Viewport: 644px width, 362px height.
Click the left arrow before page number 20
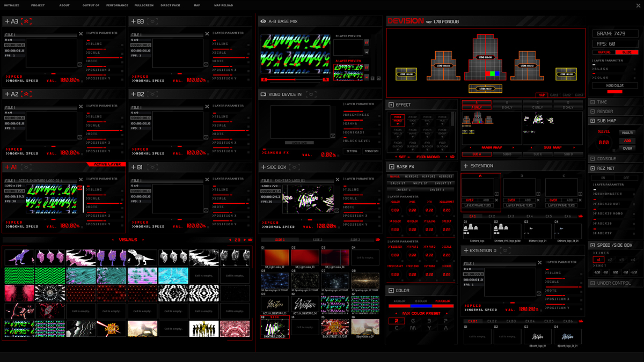[x=230, y=240]
